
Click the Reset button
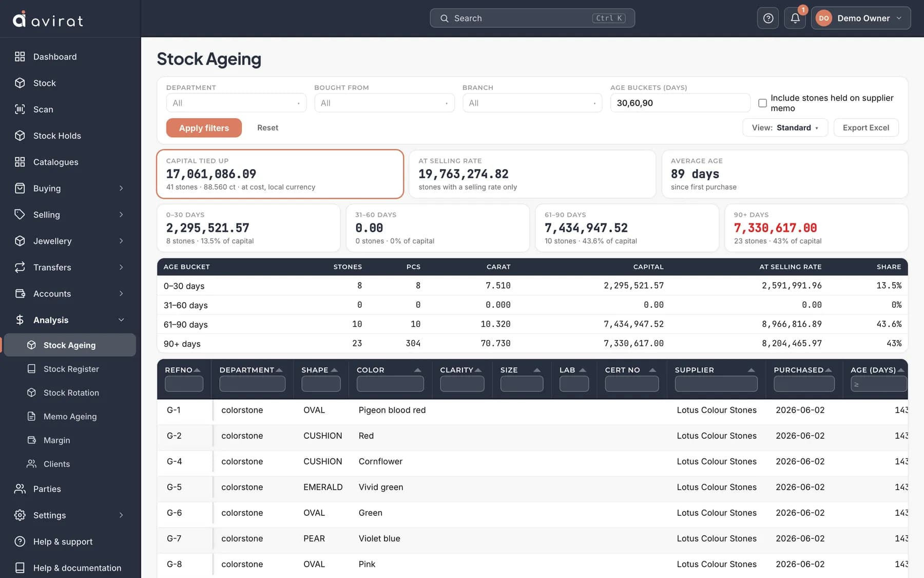267,128
